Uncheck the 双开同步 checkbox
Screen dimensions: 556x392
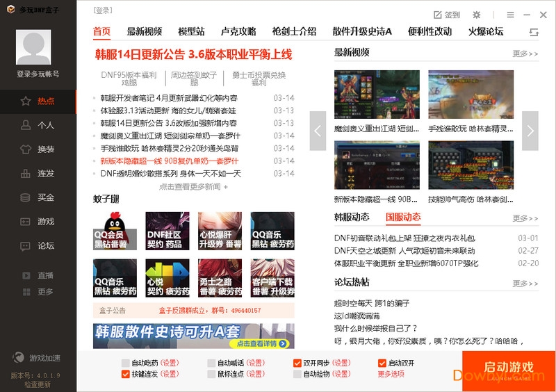tap(297, 363)
